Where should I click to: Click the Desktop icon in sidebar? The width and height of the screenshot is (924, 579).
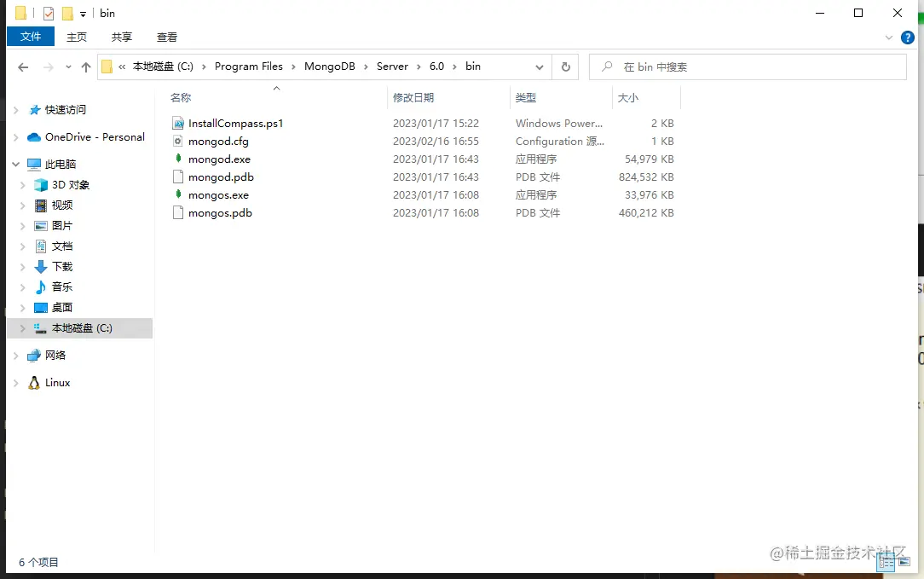click(x=41, y=308)
